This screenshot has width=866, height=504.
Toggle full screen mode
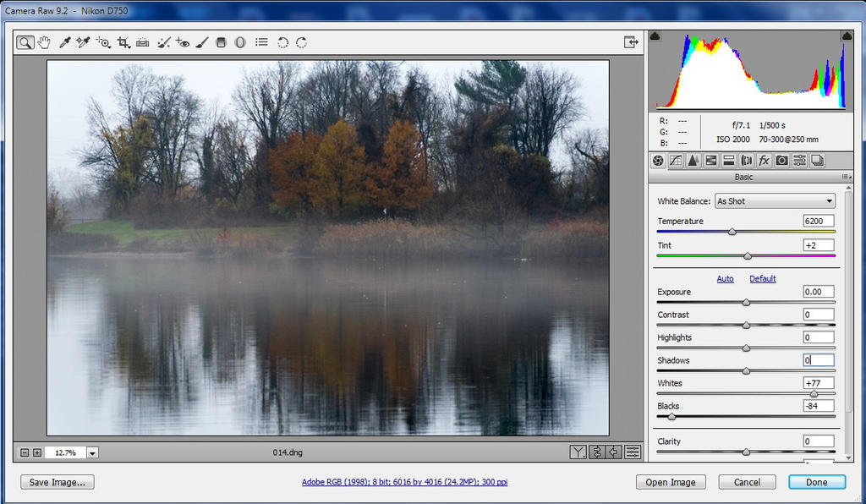coord(631,42)
